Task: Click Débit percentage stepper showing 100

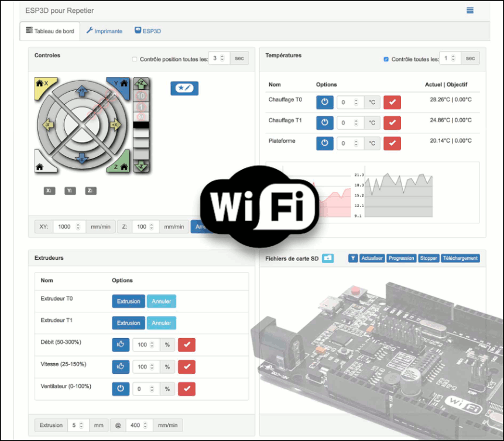Action: click(146, 345)
